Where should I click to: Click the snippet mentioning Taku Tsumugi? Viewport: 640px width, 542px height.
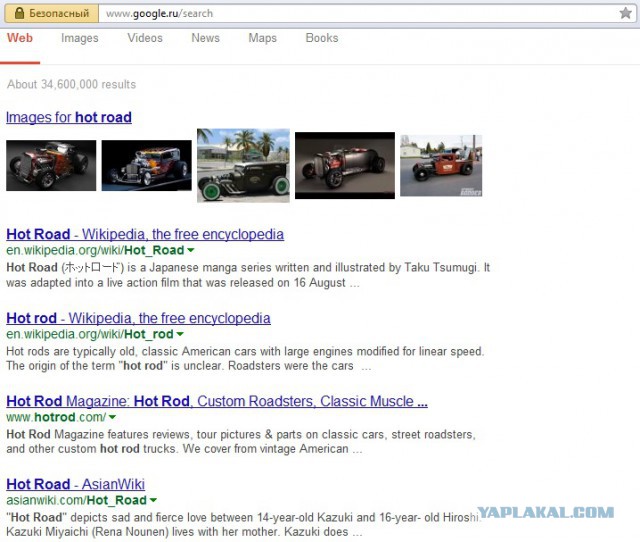click(248, 275)
